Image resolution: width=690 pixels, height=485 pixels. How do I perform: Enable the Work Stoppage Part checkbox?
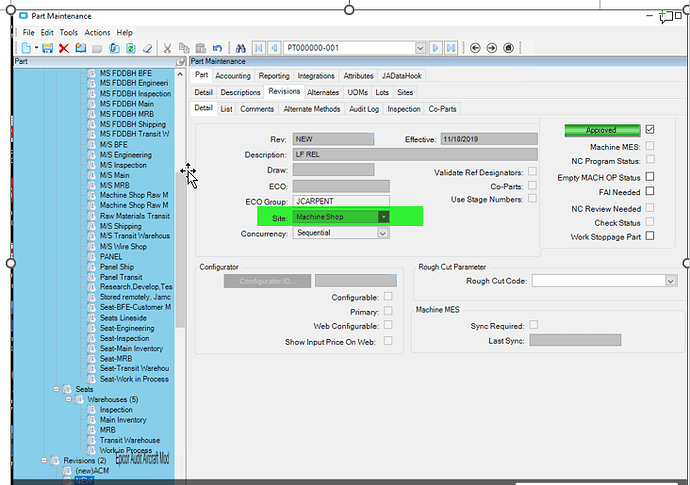pos(650,236)
